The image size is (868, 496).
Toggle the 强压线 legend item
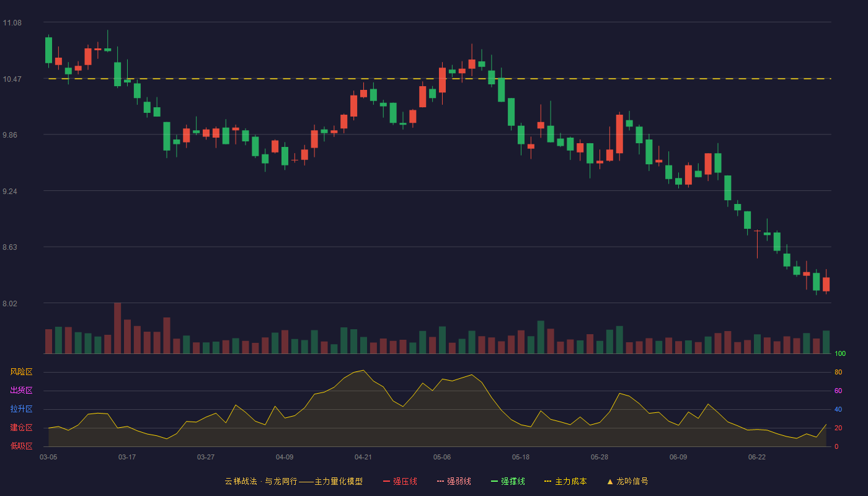point(400,481)
